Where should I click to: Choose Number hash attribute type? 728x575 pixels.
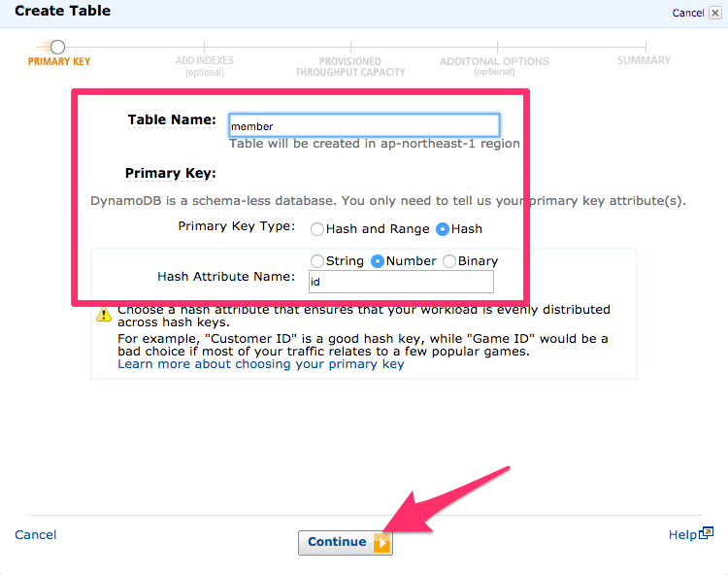[x=378, y=261]
